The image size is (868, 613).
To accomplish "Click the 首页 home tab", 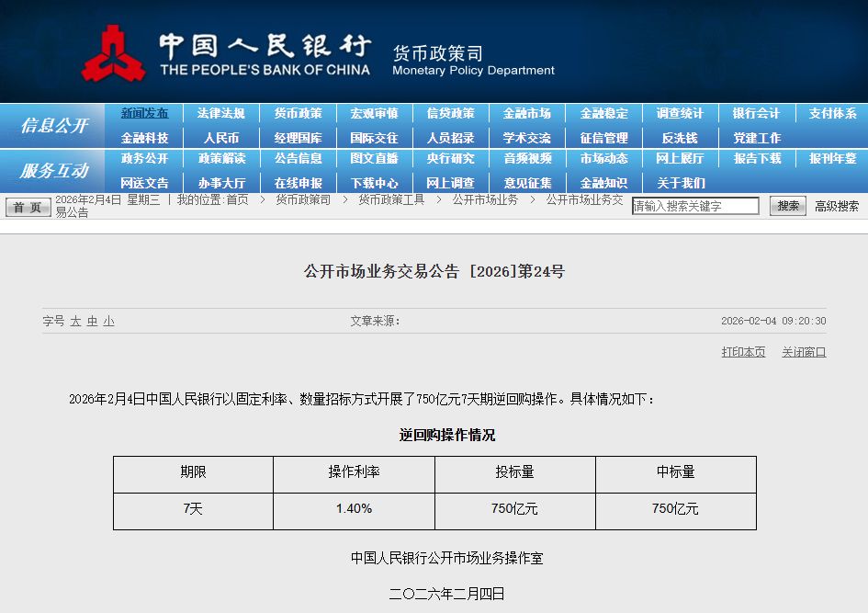I will click(26, 207).
